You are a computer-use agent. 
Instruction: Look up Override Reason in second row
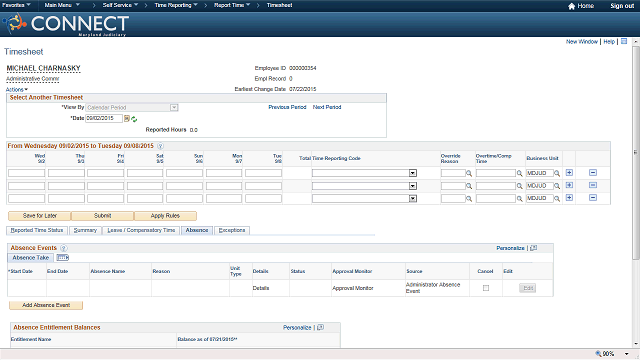point(469,186)
